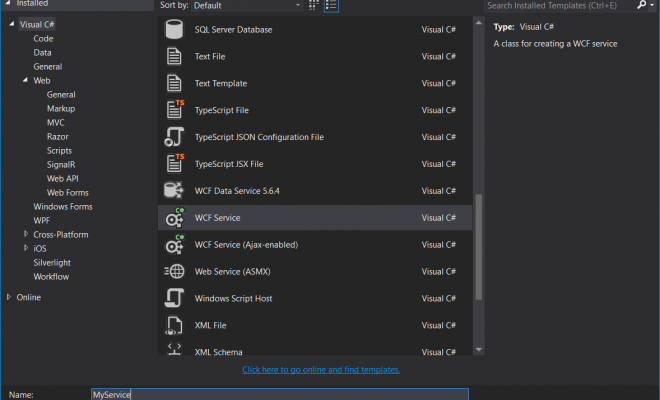Select General under Web

tap(61, 95)
